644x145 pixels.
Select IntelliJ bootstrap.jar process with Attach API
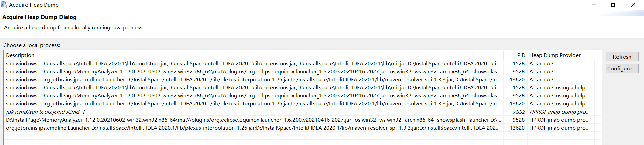click(235, 64)
